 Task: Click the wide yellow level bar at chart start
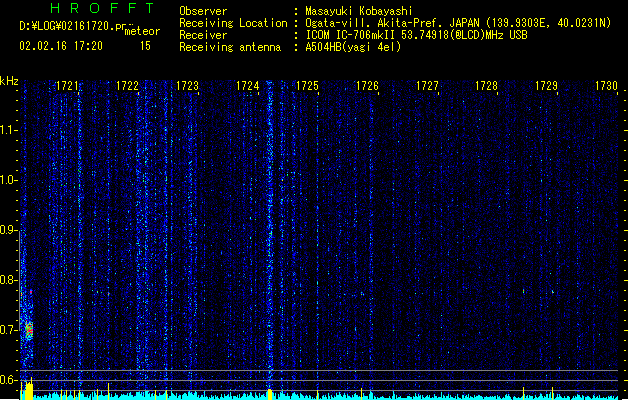[29, 391]
